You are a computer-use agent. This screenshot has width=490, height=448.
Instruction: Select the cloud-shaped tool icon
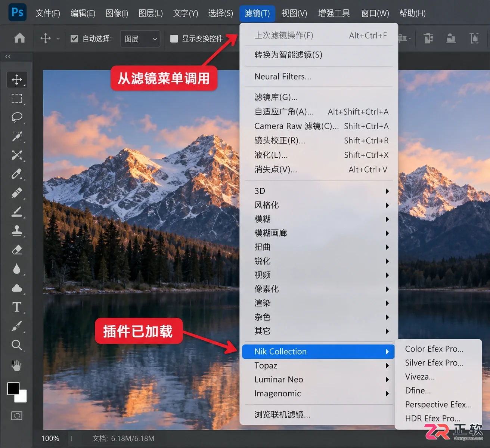17,288
